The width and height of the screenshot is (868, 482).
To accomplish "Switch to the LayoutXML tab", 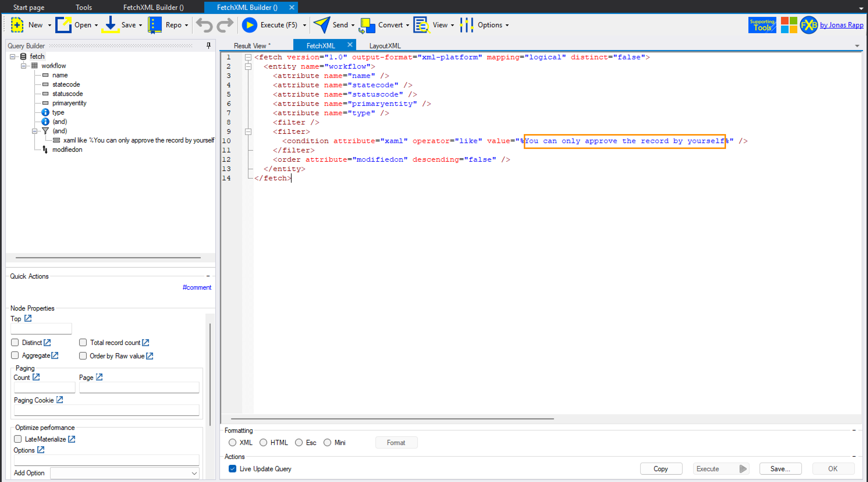I will (x=385, y=46).
